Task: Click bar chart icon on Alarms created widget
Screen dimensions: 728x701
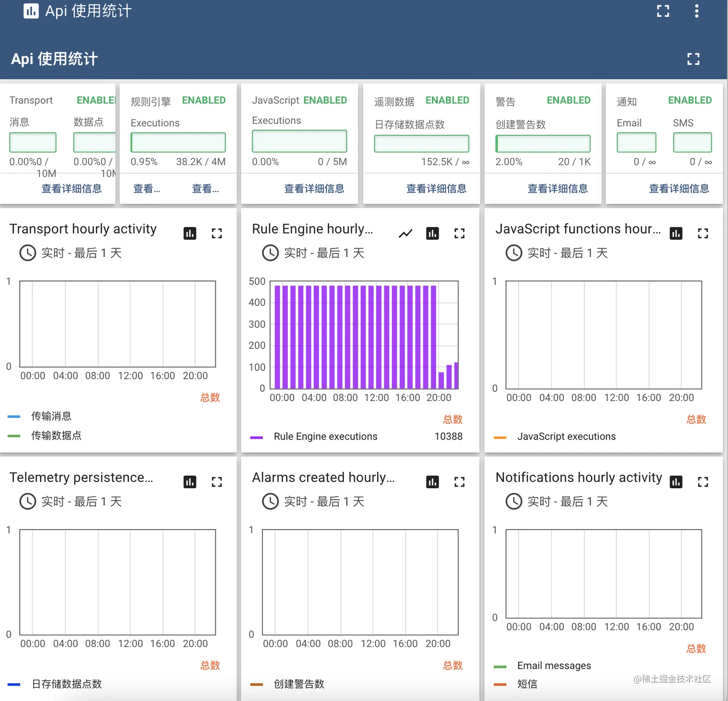Action: [x=432, y=482]
